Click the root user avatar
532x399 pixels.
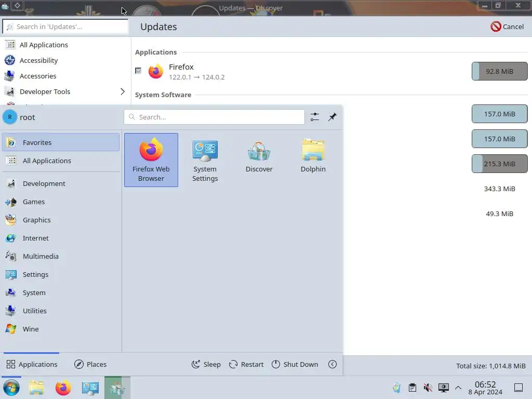[x=10, y=117]
